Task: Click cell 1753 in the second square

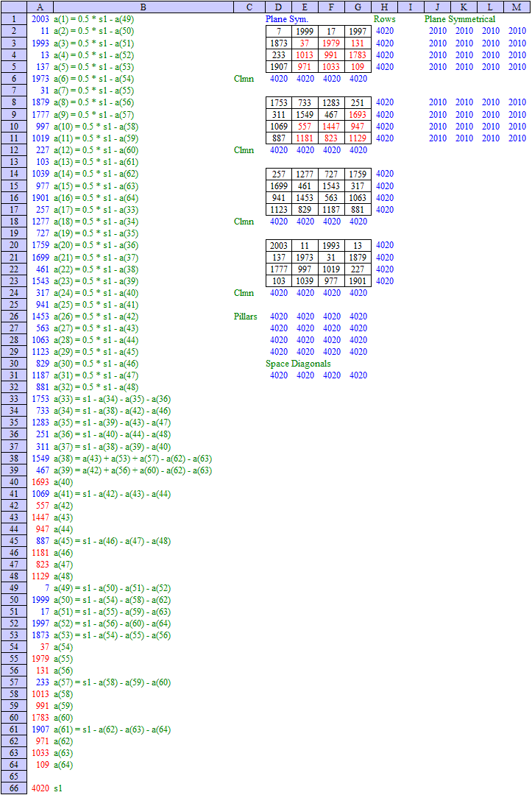Action: click(x=279, y=102)
